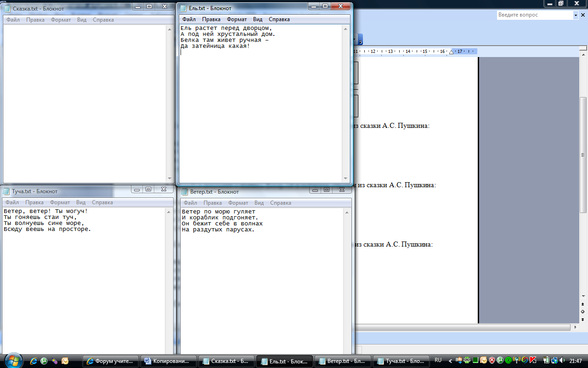Click green clover glasses tray icon
The width and height of the screenshot is (588, 368).
[467, 360]
